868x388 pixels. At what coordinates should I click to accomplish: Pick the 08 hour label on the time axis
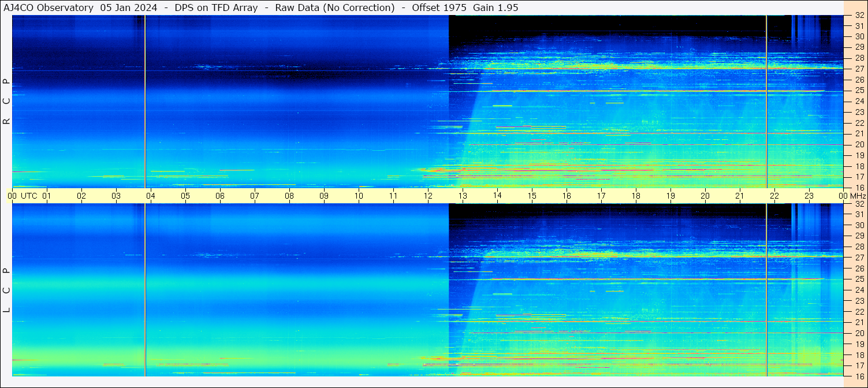[289, 196]
